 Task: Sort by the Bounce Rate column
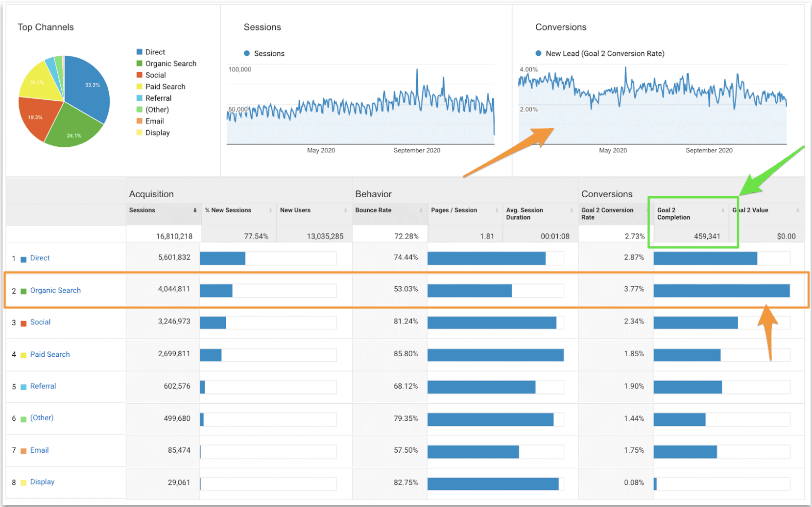pos(373,210)
